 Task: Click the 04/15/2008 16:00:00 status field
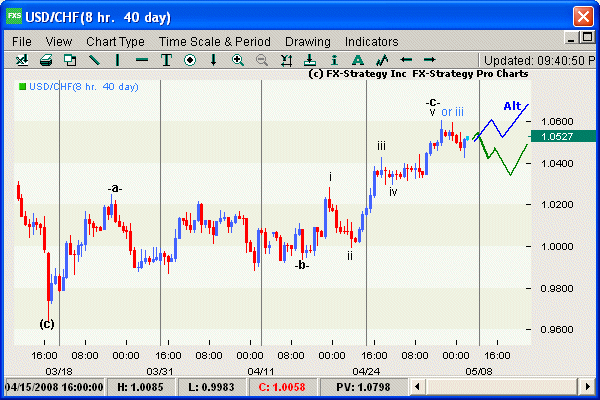(54, 387)
